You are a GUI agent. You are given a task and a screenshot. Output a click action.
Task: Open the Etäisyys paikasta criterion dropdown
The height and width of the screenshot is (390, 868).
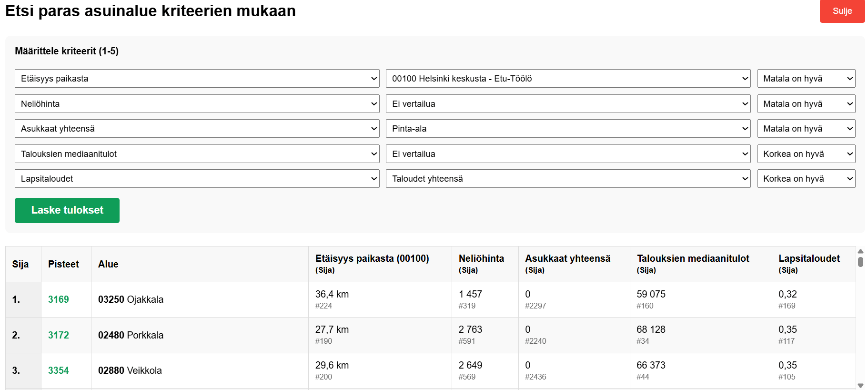click(197, 79)
